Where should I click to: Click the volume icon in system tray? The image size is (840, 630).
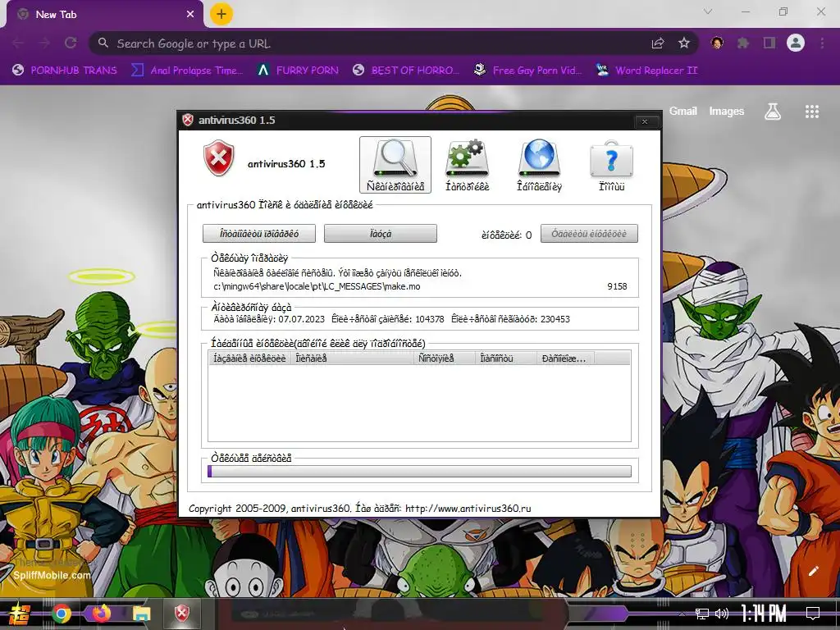[722, 614]
